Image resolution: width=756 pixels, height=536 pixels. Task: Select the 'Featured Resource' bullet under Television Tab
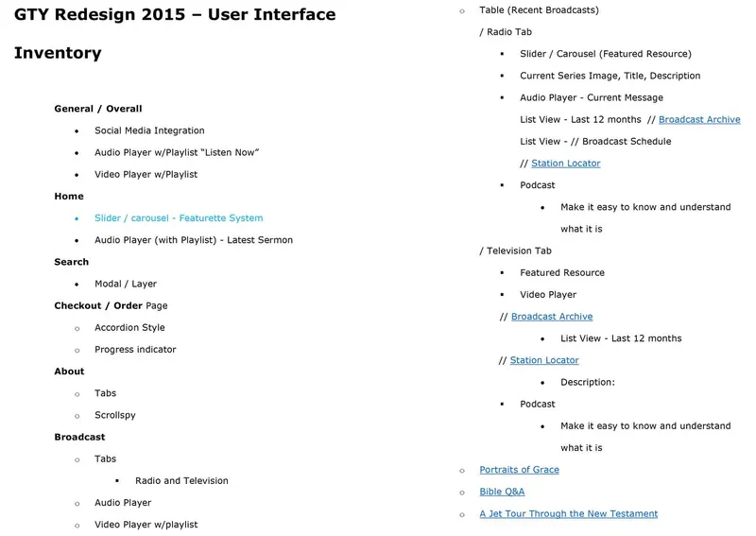(x=562, y=272)
